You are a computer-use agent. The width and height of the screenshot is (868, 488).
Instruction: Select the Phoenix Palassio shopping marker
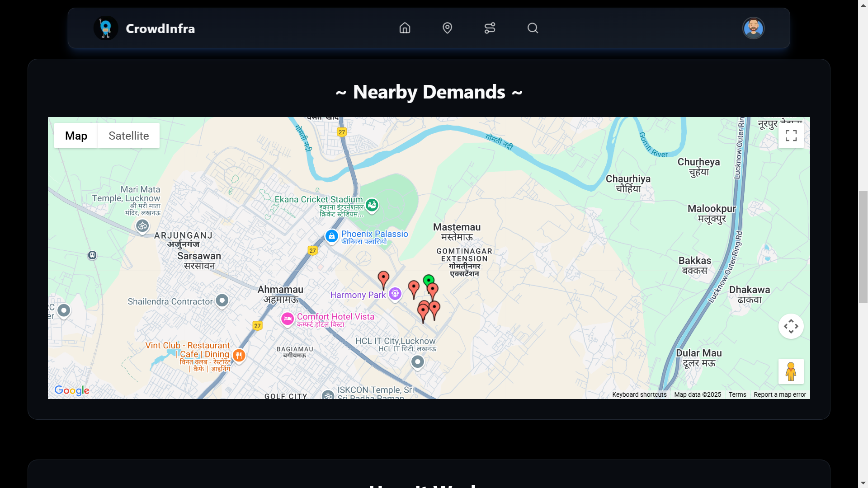(331, 236)
